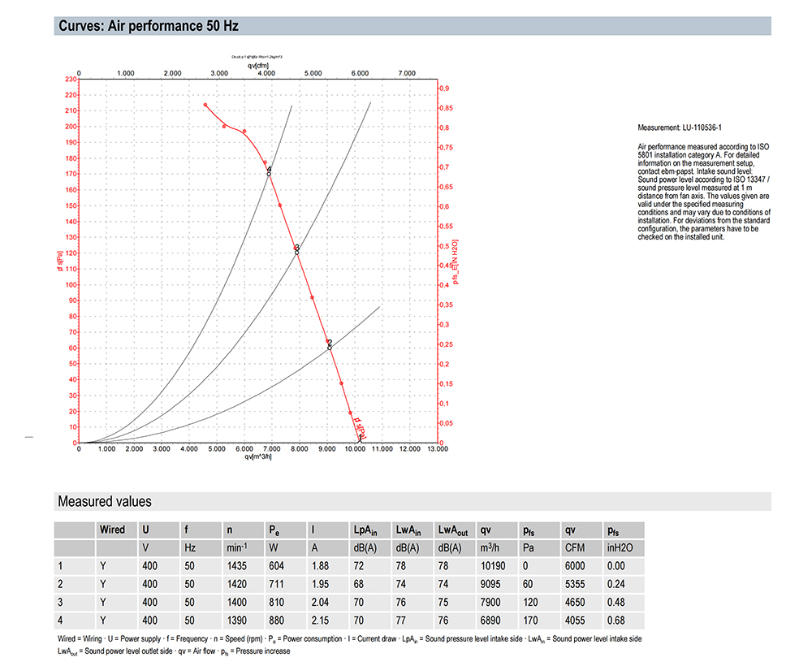Click the q v[cfm] top axis label
812x666 pixels.
(258, 66)
